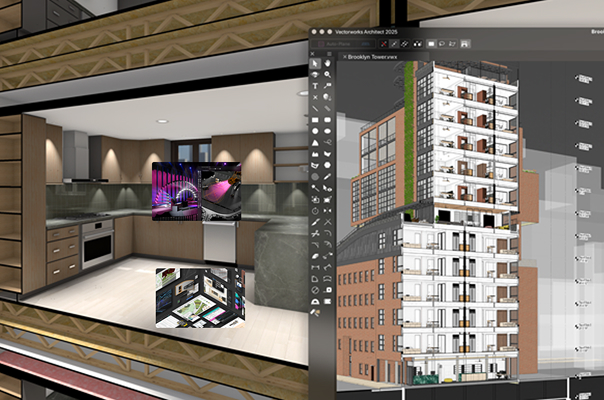Open the isometric floor plans thumbnail
This screenshot has height=400, width=604.
(x=195, y=295)
